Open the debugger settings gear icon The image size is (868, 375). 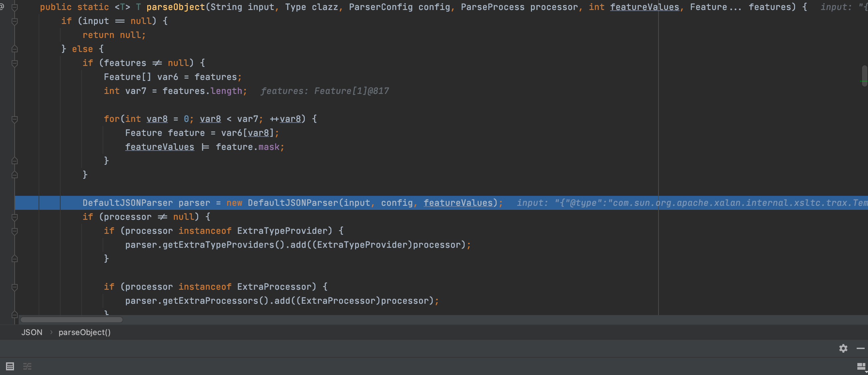843,348
